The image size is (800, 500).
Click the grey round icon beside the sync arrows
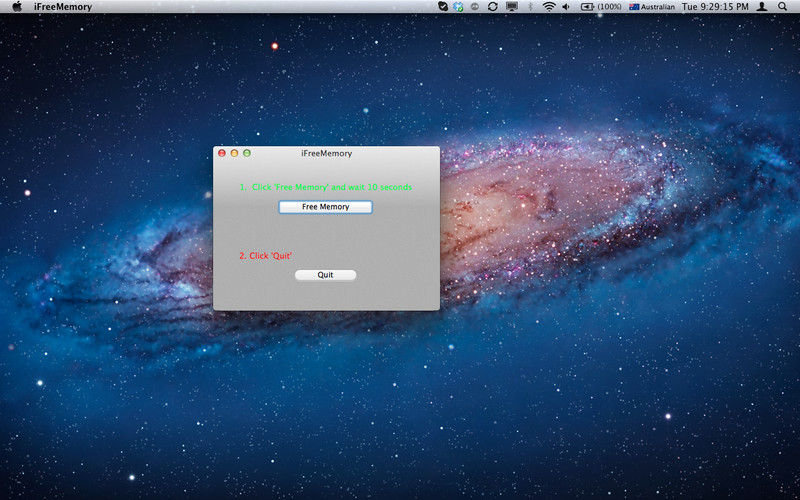click(474, 7)
